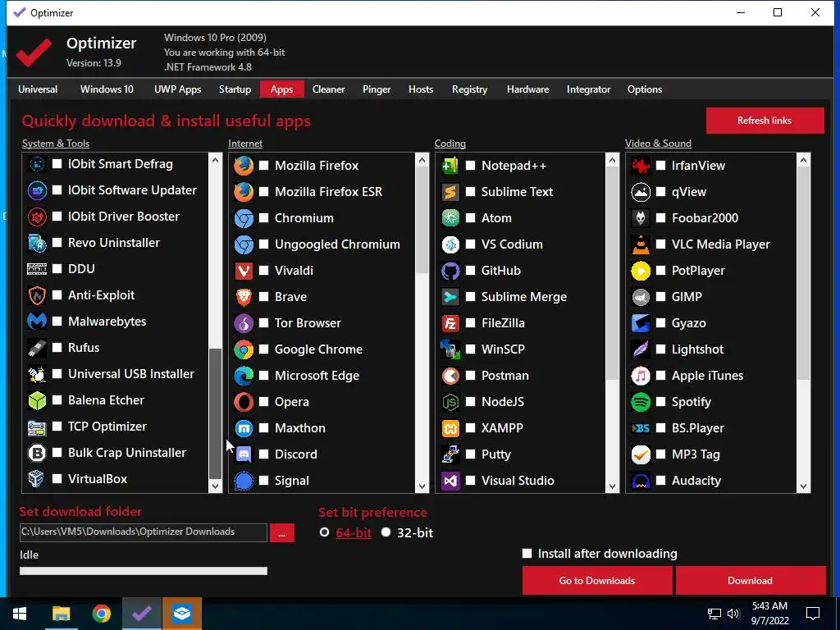The width and height of the screenshot is (840, 630).
Task: Click the Brave lion icon
Action: (x=244, y=297)
